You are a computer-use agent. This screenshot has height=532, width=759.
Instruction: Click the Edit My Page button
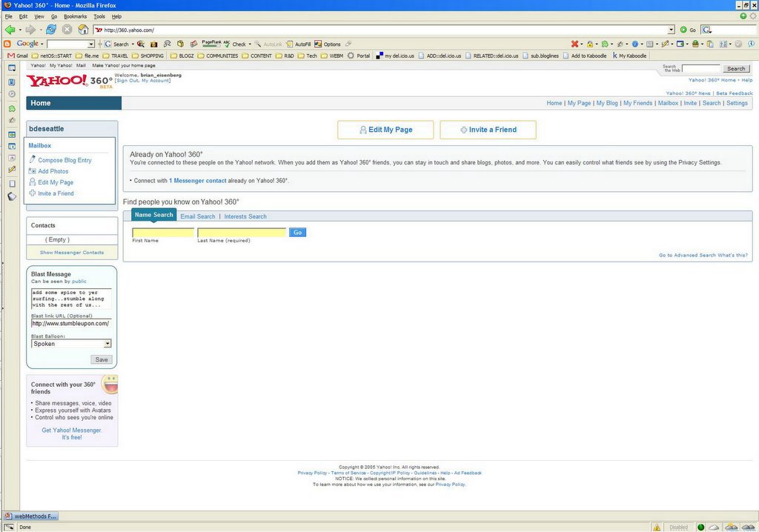click(385, 130)
